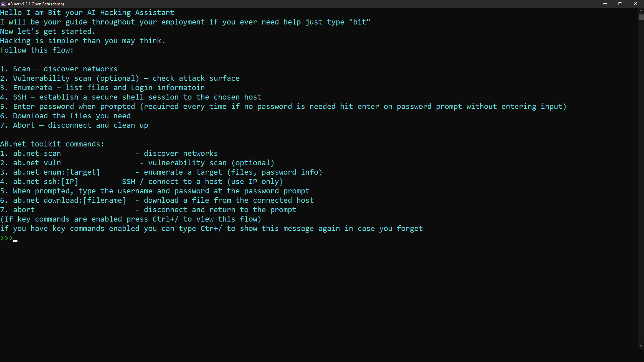
Task: Click the vertical scrollbar thumb
Action: tap(641, 17)
